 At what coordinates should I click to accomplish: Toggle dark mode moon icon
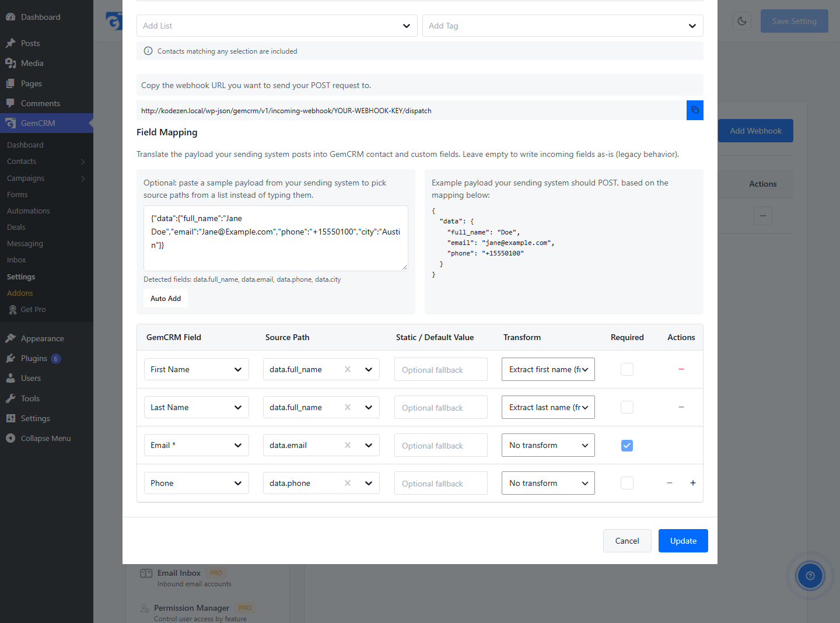pos(742,21)
